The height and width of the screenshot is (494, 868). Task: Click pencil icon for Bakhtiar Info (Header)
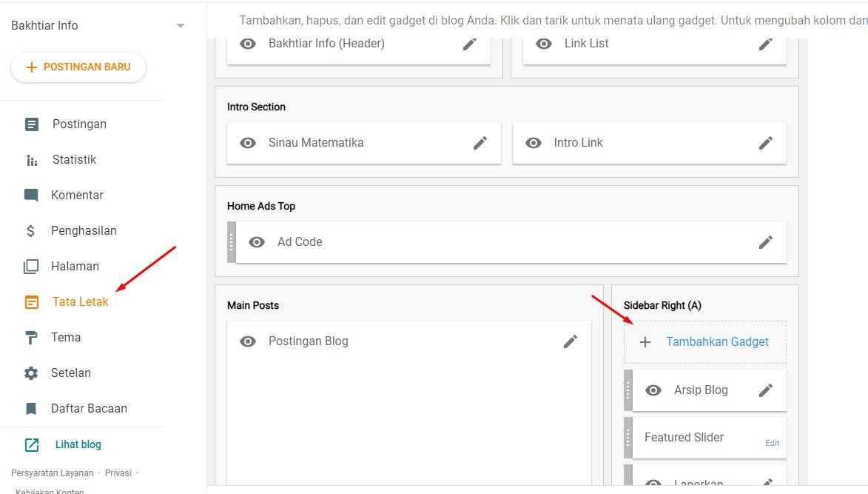(x=470, y=44)
